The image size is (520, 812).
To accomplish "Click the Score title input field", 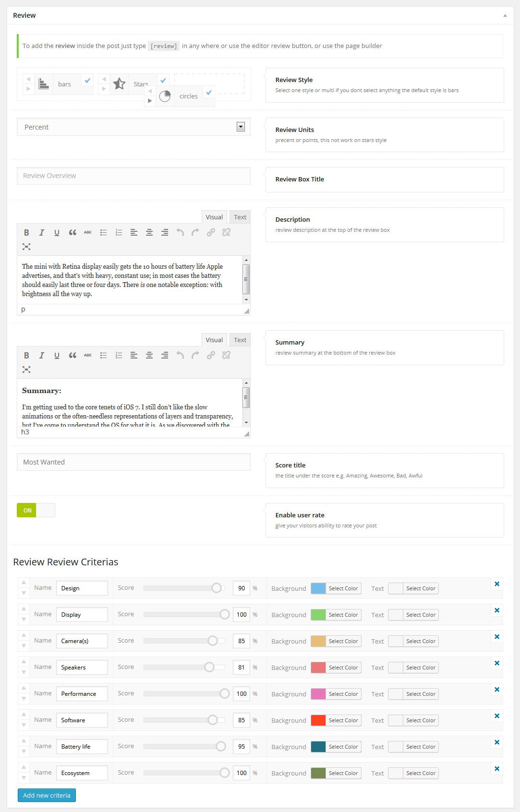I will (x=133, y=462).
